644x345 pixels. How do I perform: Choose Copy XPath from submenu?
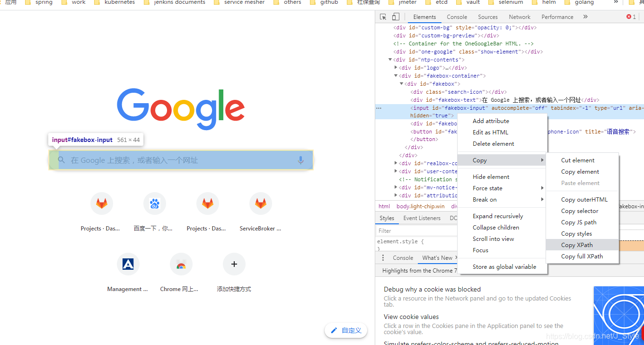point(582,245)
